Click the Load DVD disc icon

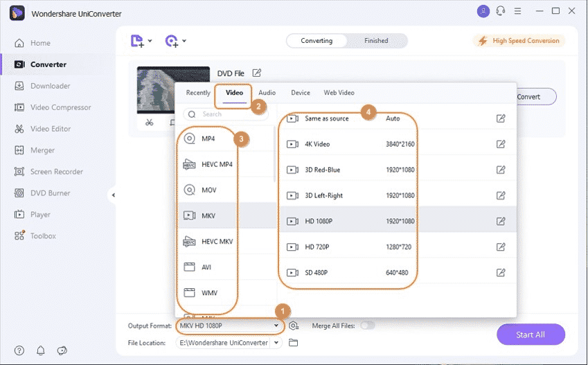(171, 40)
